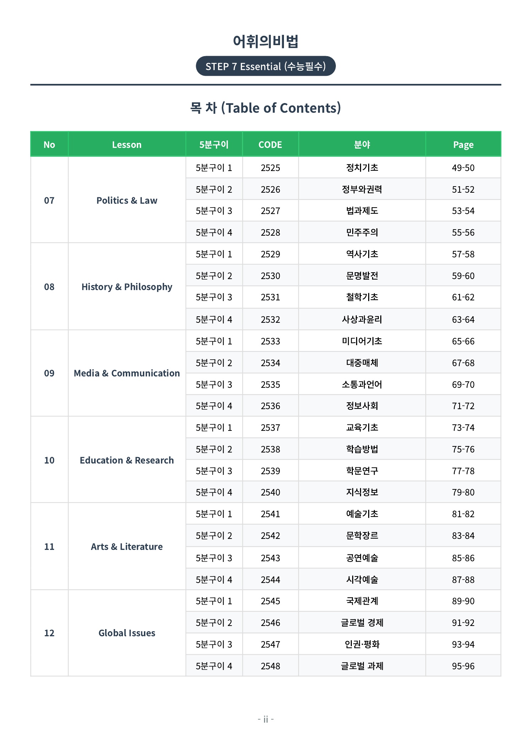Click page range 59-60
The image size is (532, 756).
click(463, 275)
